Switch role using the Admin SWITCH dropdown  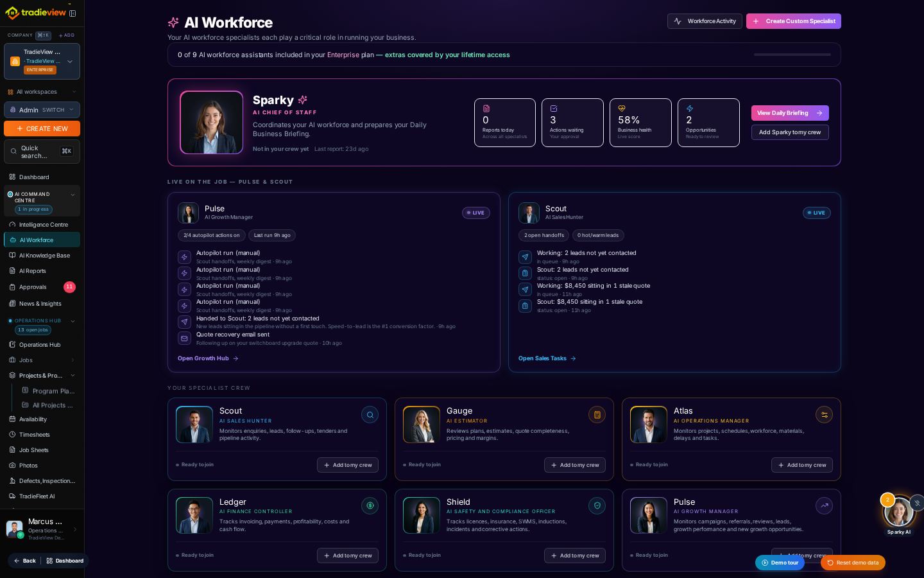tap(42, 110)
